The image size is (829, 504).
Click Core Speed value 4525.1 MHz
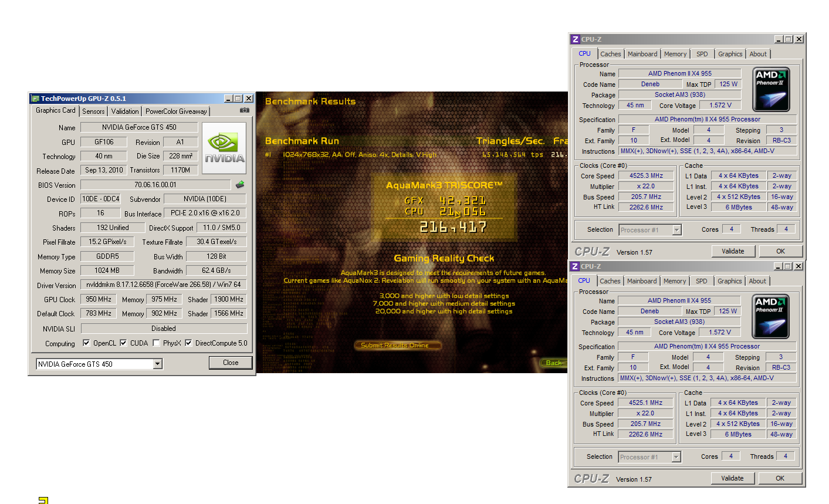coord(646,402)
